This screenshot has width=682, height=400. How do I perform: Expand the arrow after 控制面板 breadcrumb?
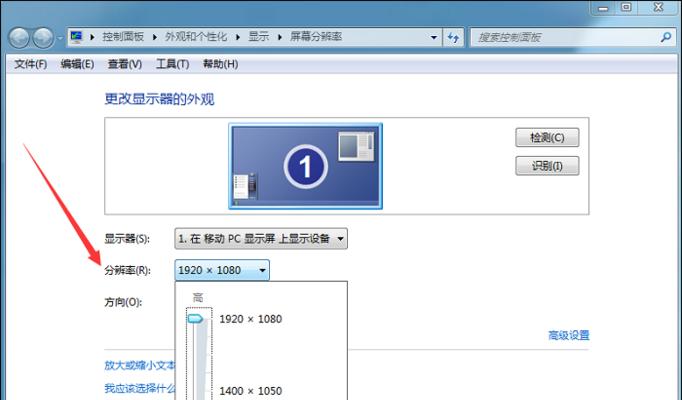coord(154,37)
